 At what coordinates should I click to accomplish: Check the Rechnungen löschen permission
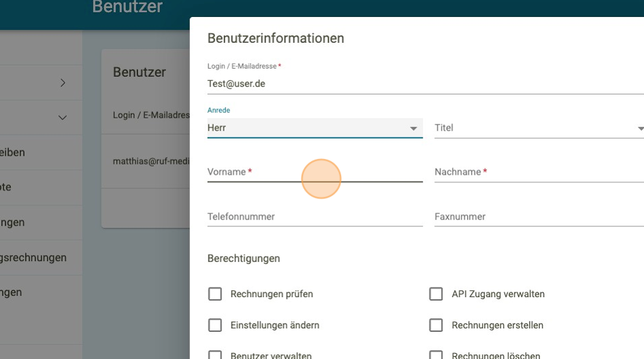point(436,355)
